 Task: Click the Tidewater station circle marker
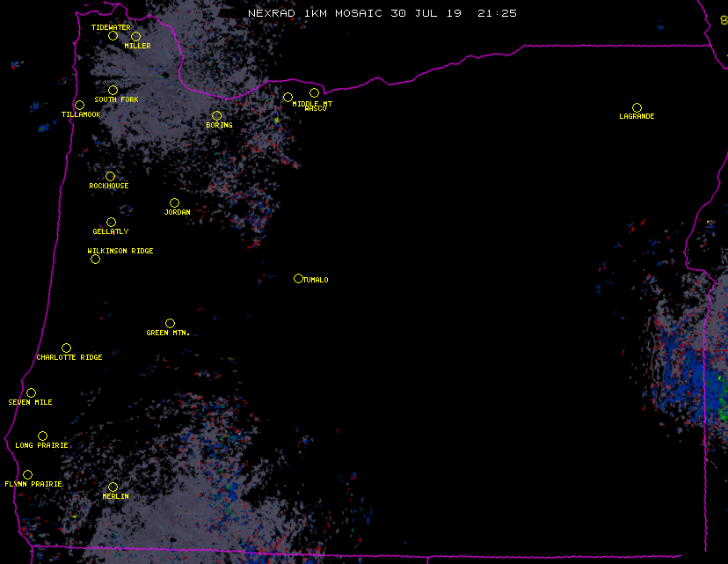coord(113,36)
